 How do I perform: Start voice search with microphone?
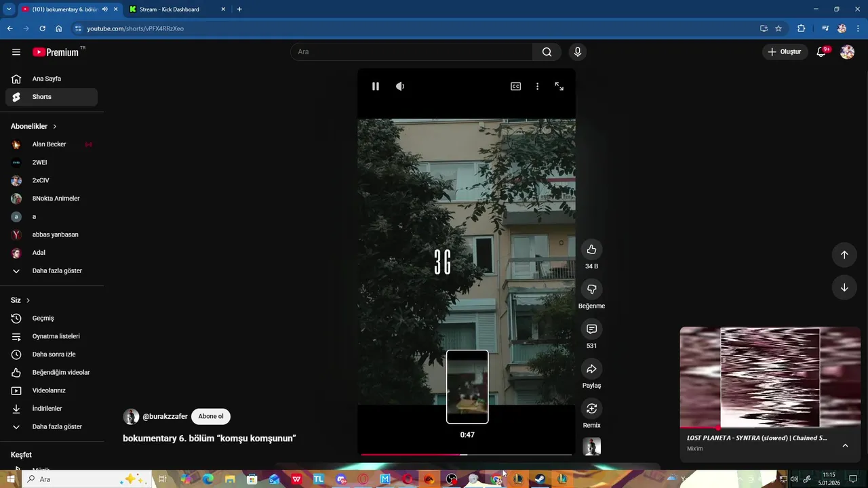(578, 52)
